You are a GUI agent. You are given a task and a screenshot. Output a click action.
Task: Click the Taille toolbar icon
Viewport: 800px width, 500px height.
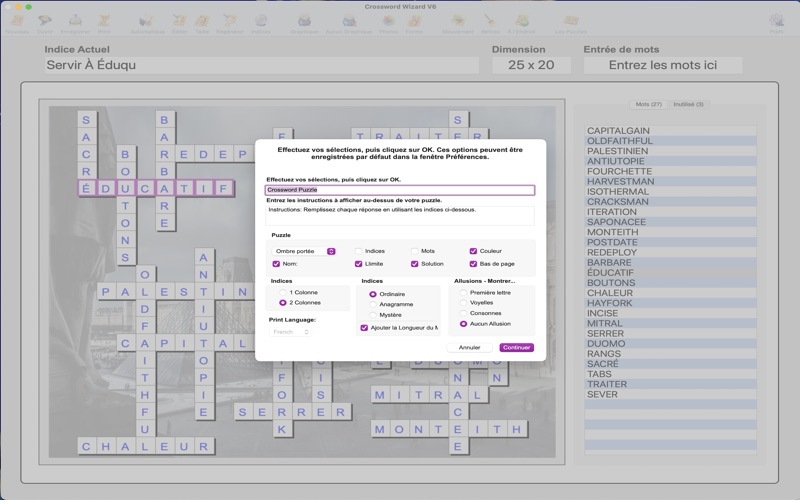[x=202, y=21]
